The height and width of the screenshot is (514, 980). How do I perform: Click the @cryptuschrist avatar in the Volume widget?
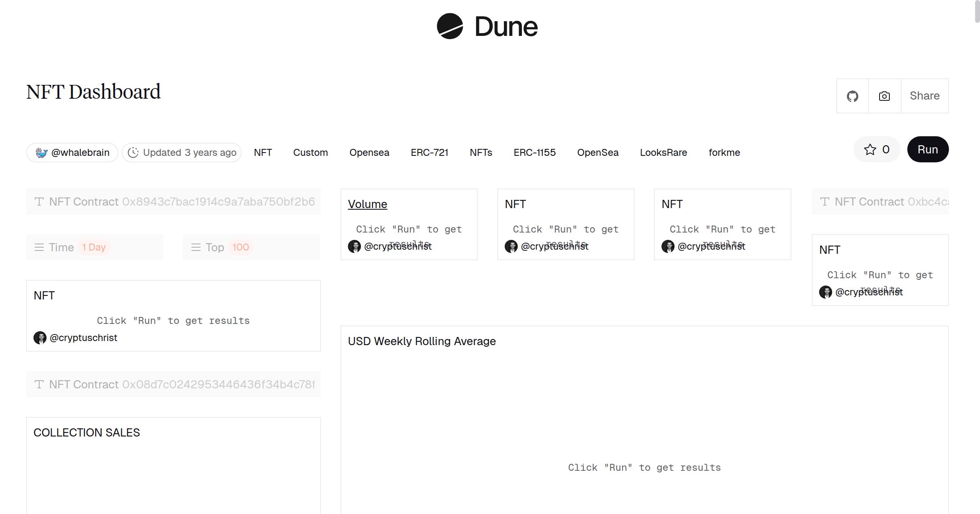[x=354, y=246]
